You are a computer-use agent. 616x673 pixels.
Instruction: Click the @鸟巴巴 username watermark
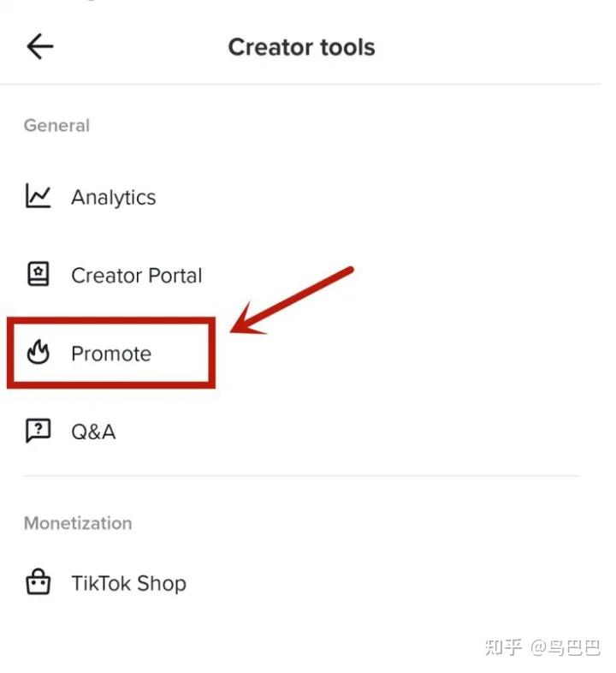565,646
